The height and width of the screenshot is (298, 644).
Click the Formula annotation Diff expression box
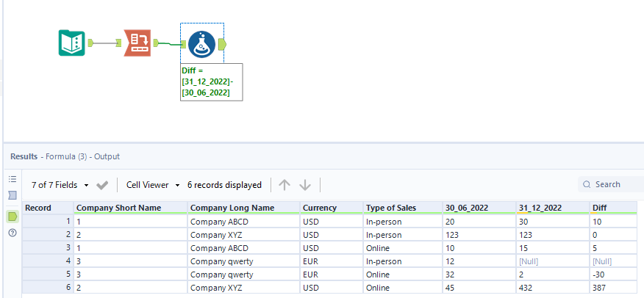[x=212, y=82]
